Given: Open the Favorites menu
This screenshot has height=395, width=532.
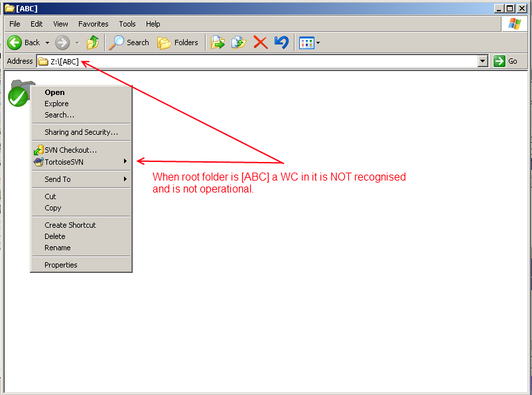Looking at the screenshot, I should pyautogui.click(x=93, y=24).
